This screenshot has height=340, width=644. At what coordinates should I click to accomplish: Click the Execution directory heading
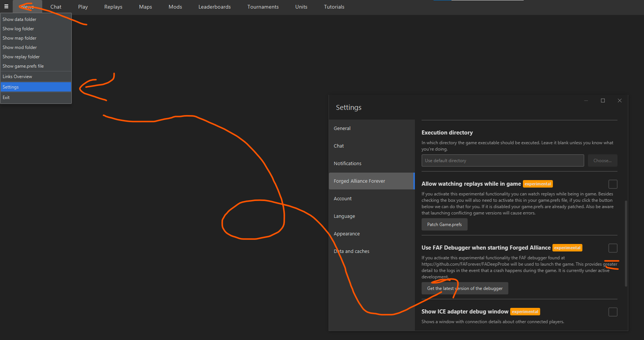447,133
